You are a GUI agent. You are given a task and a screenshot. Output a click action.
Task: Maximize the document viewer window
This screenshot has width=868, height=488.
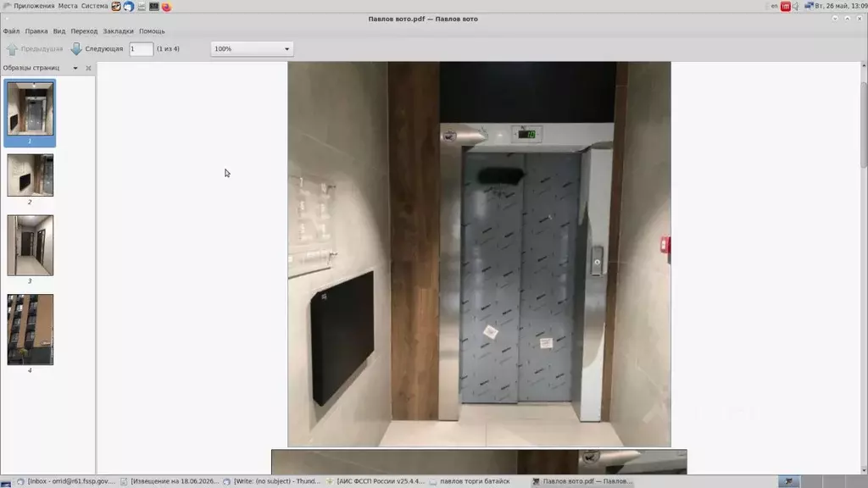point(847,19)
